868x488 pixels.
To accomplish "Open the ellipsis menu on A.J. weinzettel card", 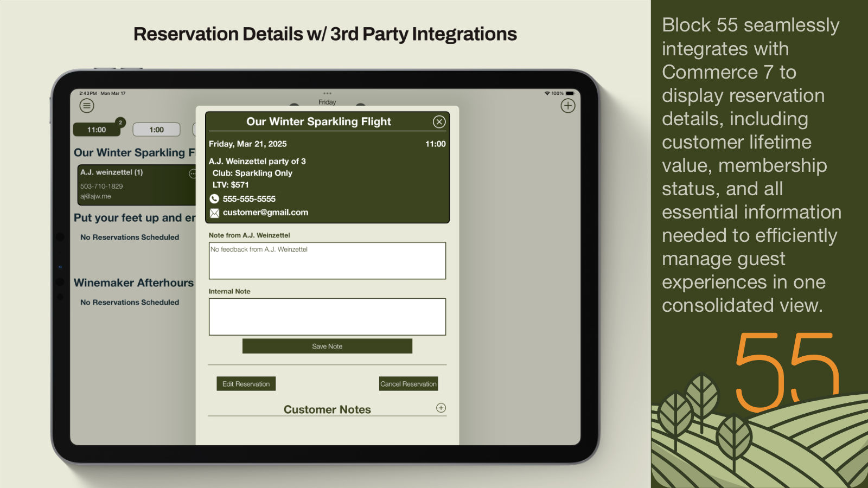I will 192,173.
